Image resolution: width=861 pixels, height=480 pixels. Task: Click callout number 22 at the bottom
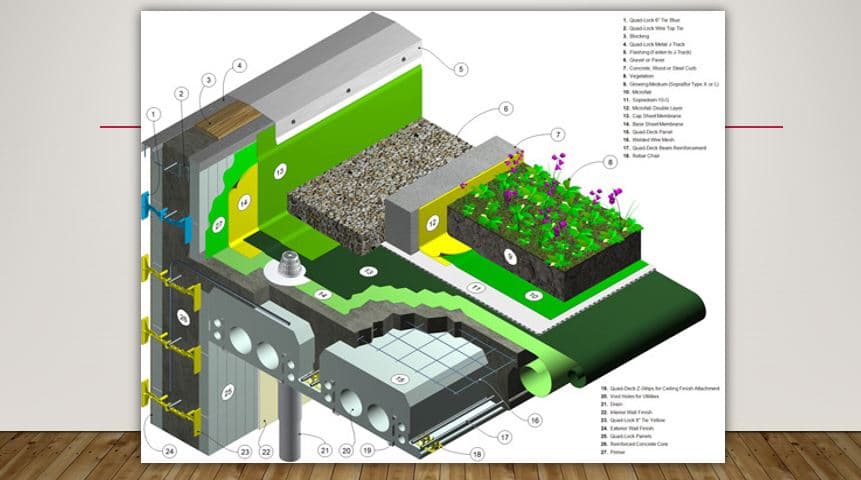pyautogui.click(x=266, y=452)
